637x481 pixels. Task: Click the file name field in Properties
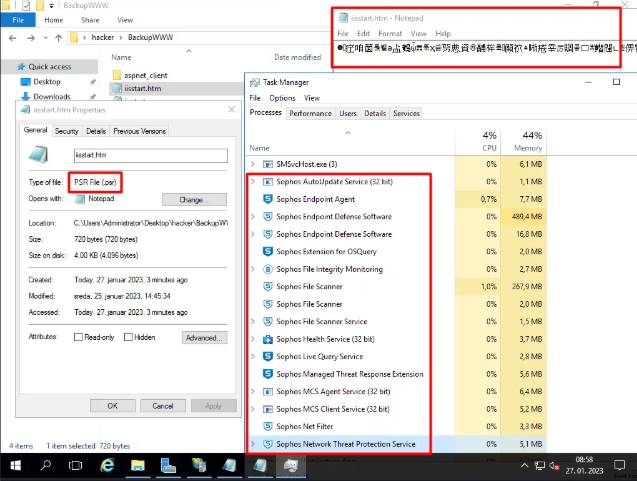(x=151, y=155)
